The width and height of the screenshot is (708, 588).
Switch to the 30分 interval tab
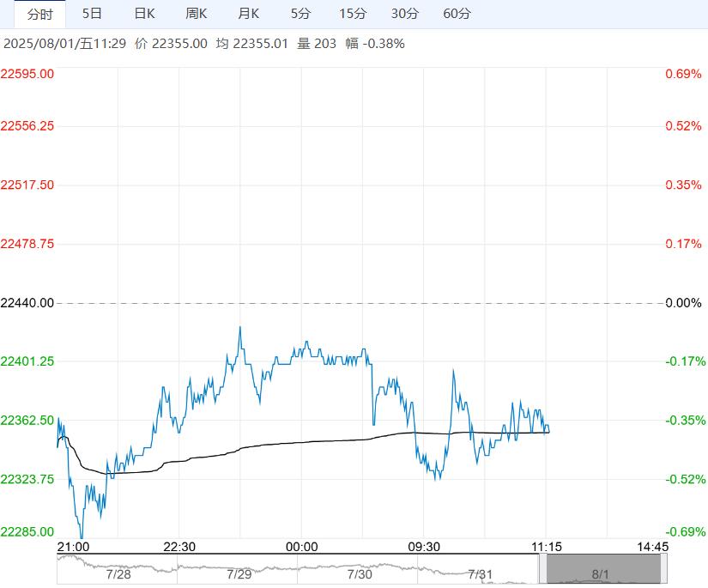[x=405, y=14]
